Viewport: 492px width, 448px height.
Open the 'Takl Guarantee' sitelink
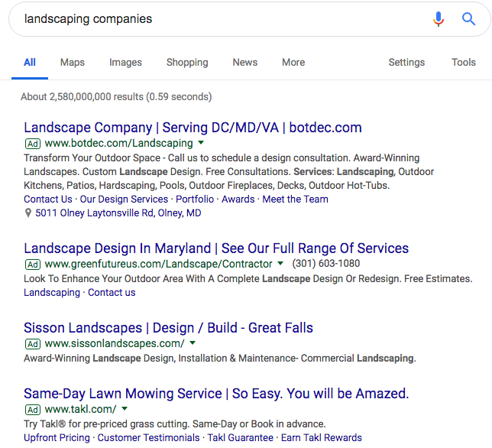(241, 437)
